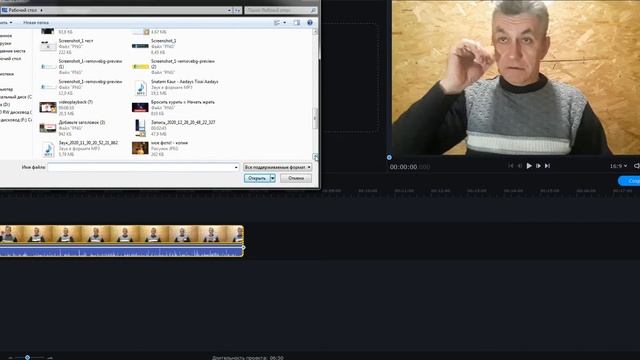Open the arrow beside the Открыть button
Screen dimensions: 640x360
tap(273, 178)
